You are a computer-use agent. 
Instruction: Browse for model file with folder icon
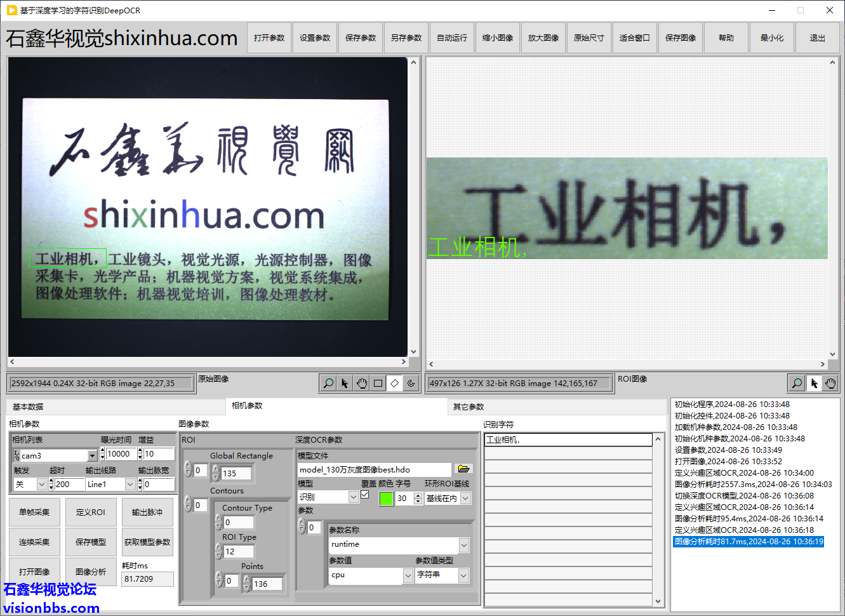(x=464, y=469)
